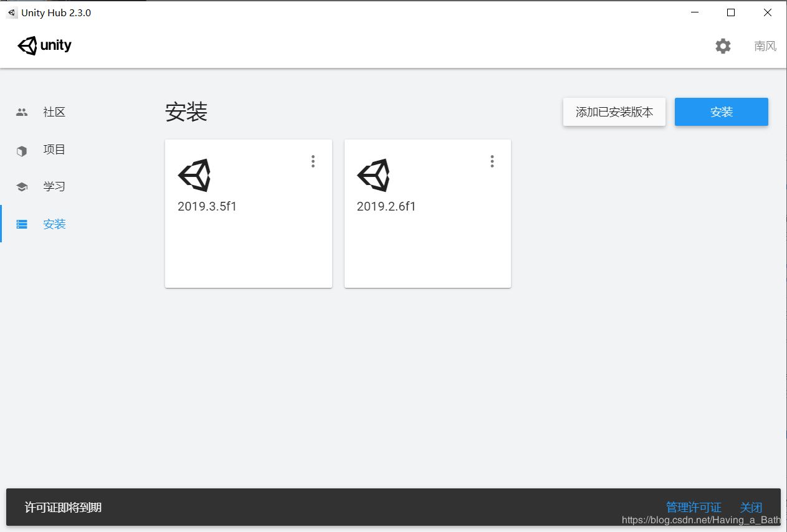787x532 pixels.
Task: Open three-dot menu for 2019.3.5f1
Action: [x=313, y=161]
